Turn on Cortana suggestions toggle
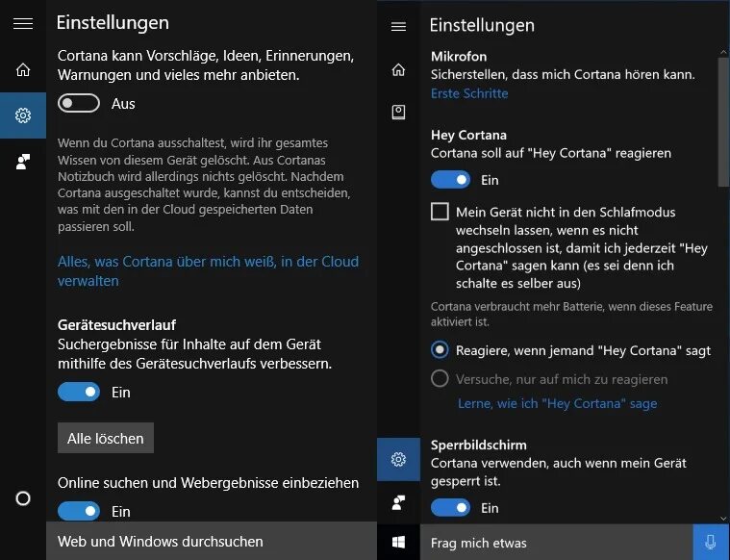Viewport: 730px width, 560px height. (79, 103)
